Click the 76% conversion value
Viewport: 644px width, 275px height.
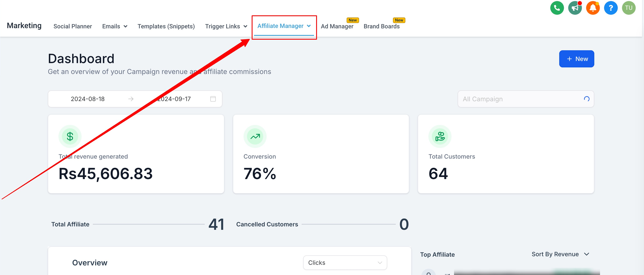click(x=260, y=174)
